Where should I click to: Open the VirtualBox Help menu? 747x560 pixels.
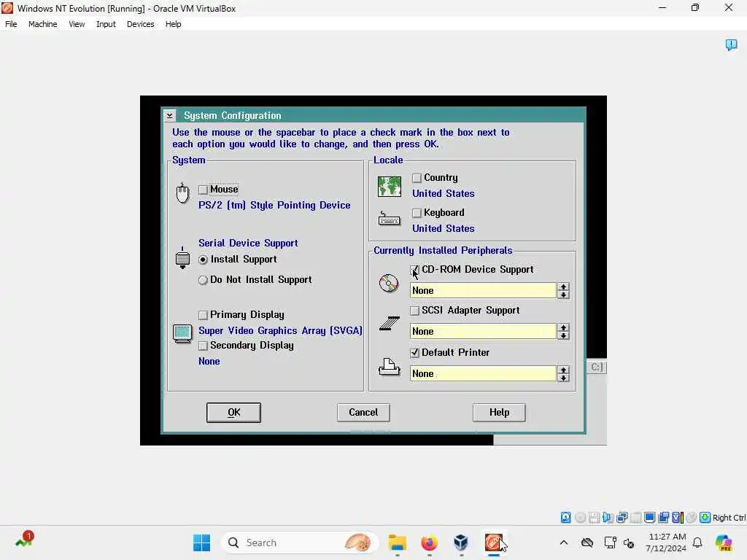(174, 24)
